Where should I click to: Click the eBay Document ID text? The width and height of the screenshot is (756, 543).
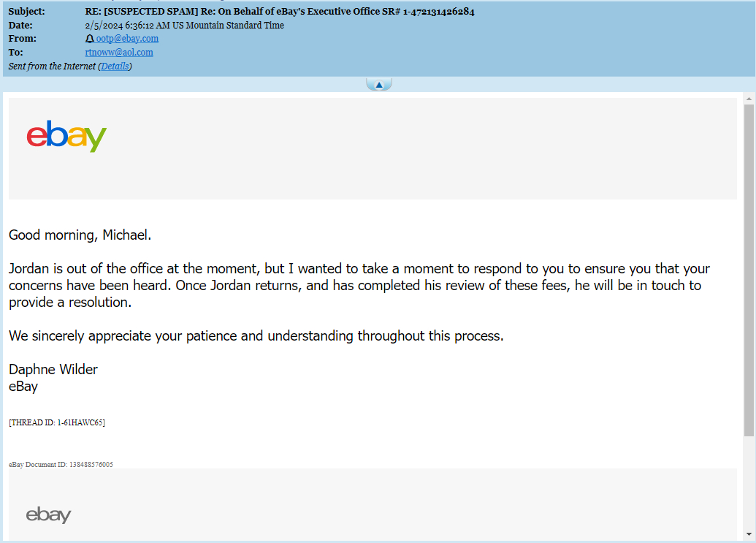[61, 464]
